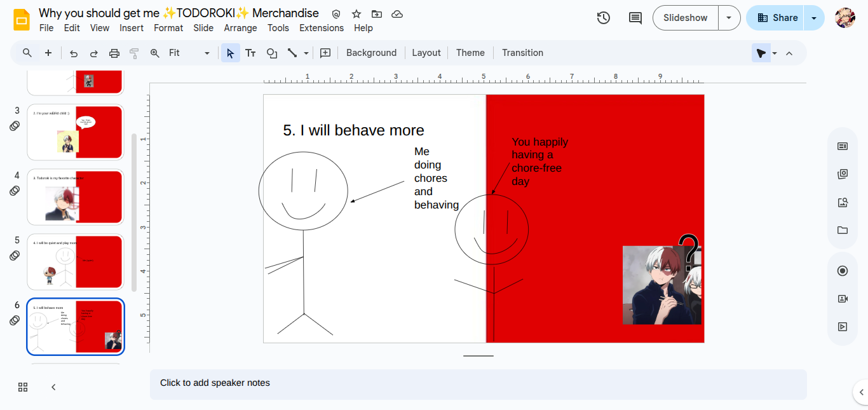
Task: Open the View menu
Action: [x=100, y=28]
